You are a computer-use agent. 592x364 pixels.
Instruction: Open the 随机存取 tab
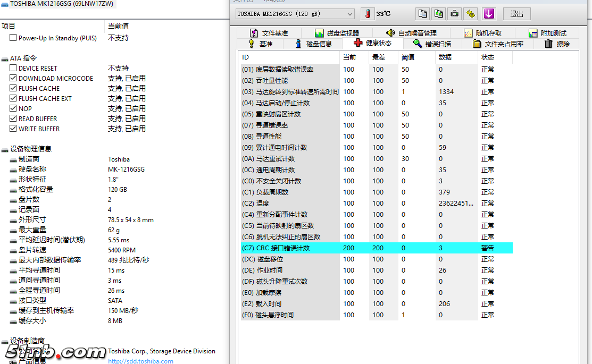pyautogui.click(x=482, y=33)
